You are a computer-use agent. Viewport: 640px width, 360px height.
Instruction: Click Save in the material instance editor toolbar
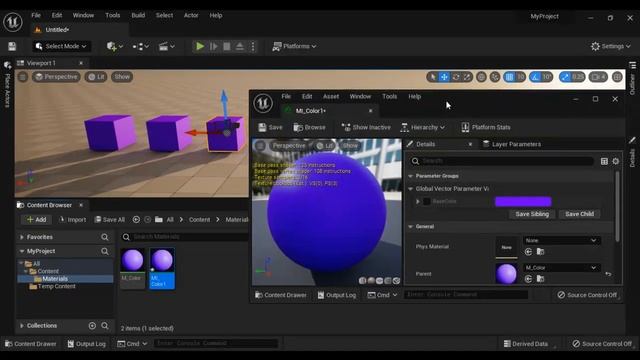tap(270, 127)
